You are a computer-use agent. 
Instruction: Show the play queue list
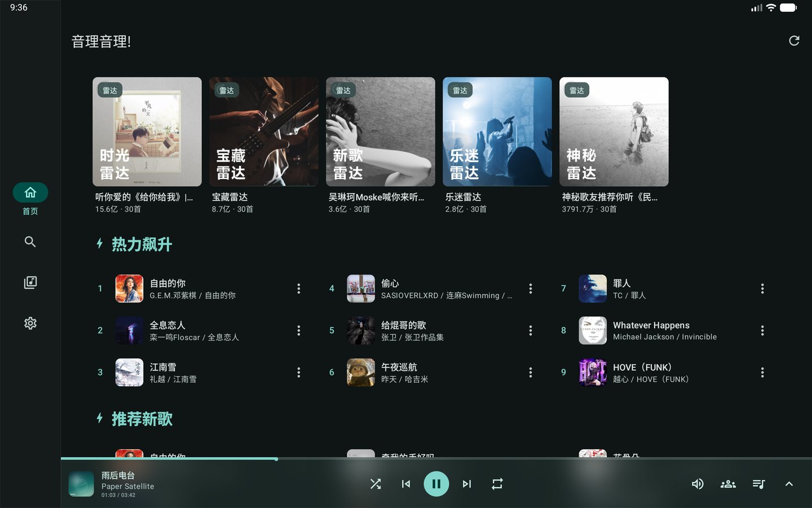pos(758,484)
